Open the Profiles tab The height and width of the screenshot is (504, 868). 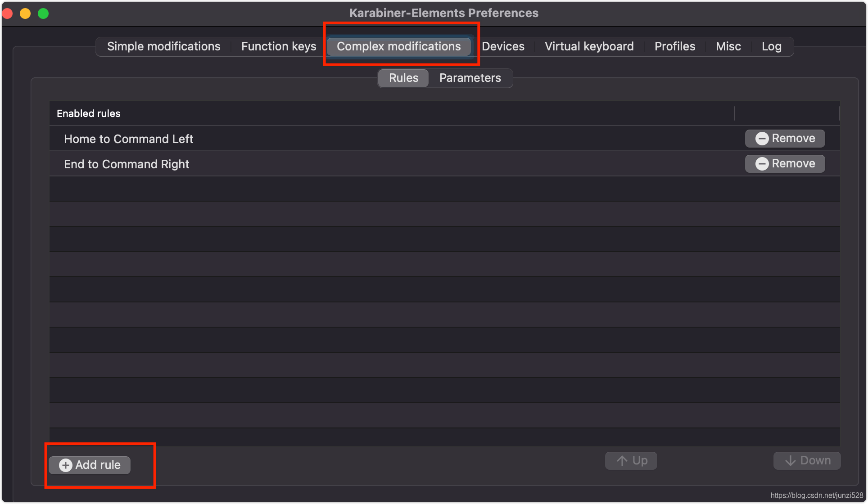click(674, 46)
